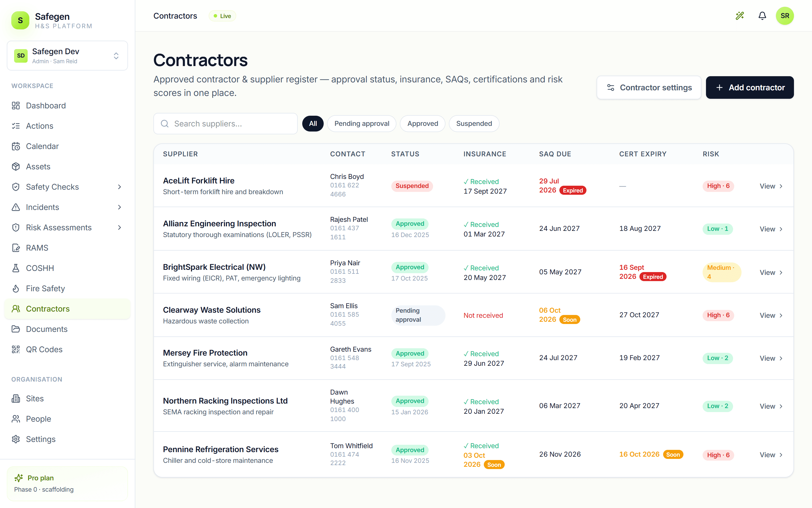Click the Expired badge on AceLift SAQ due
Screen dimensions: 812x508
[573, 190]
